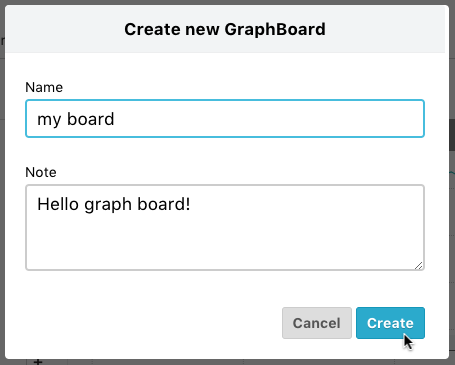
Task: Click the Note field label
Action: pos(41,172)
